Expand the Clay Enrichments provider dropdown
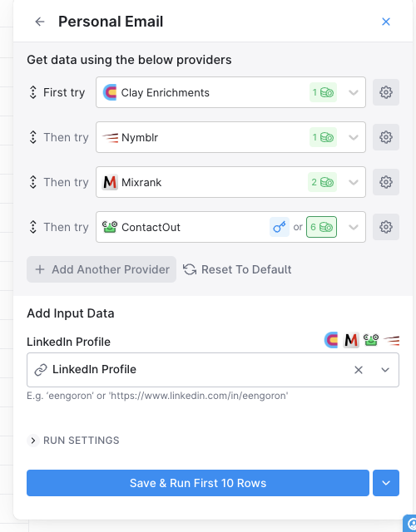 [353, 92]
